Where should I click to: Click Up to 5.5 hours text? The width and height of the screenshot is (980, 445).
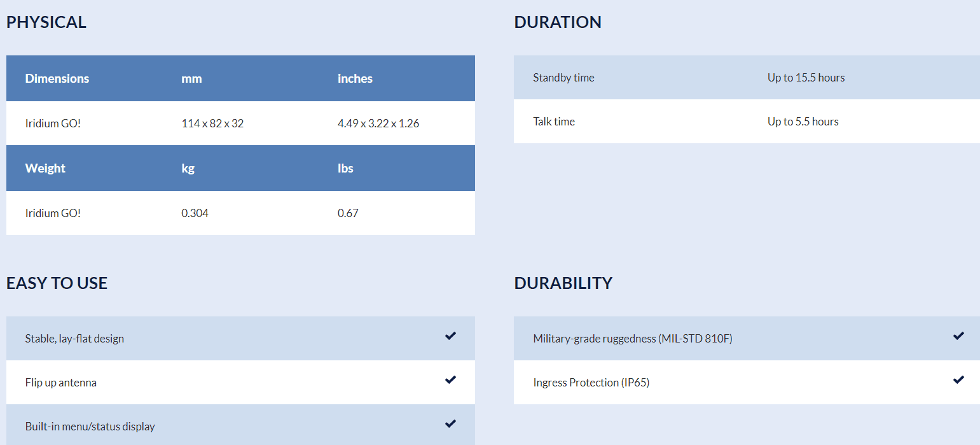pos(803,122)
